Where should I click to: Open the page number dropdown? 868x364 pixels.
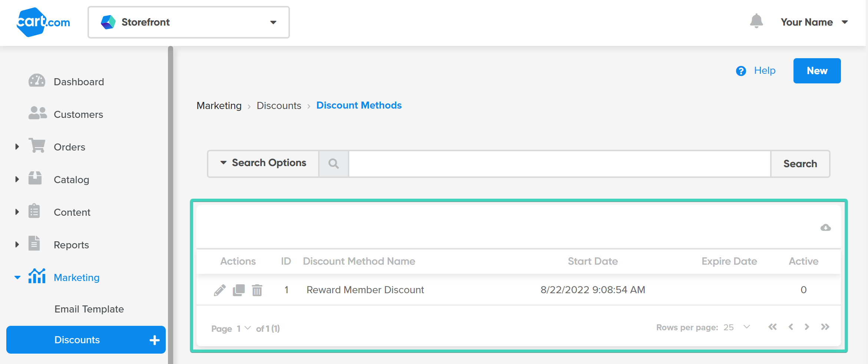click(x=244, y=328)
